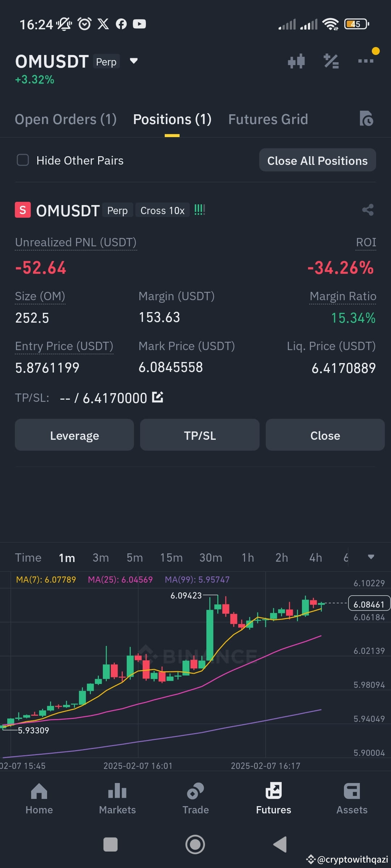The height and width of the screenshot is (868, 391).
Task: Tap the Perp tag beside header OMUSDT
Action: 106,61
